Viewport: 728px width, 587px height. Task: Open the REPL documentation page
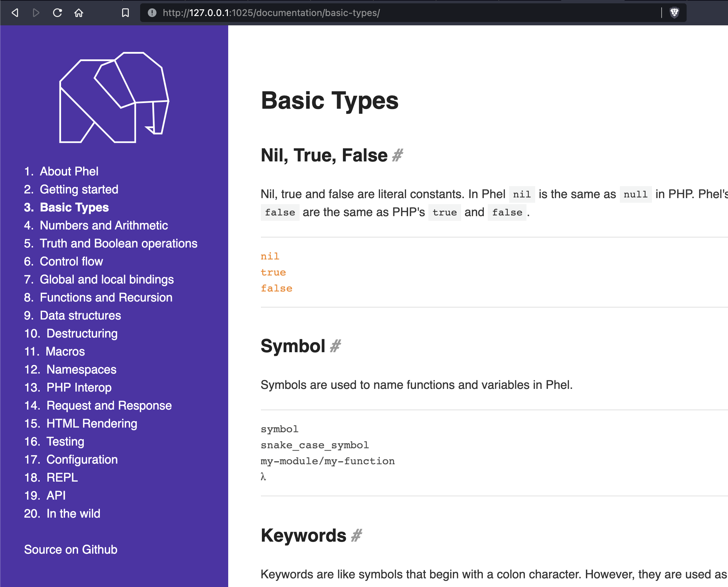62,478
